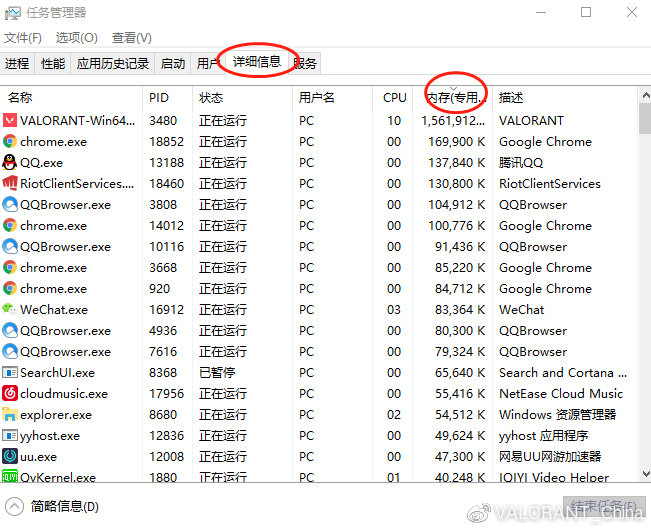Sort by the 状态 column header
The height and width of the screenshot is (531, 651).
[x=242, y=98]
